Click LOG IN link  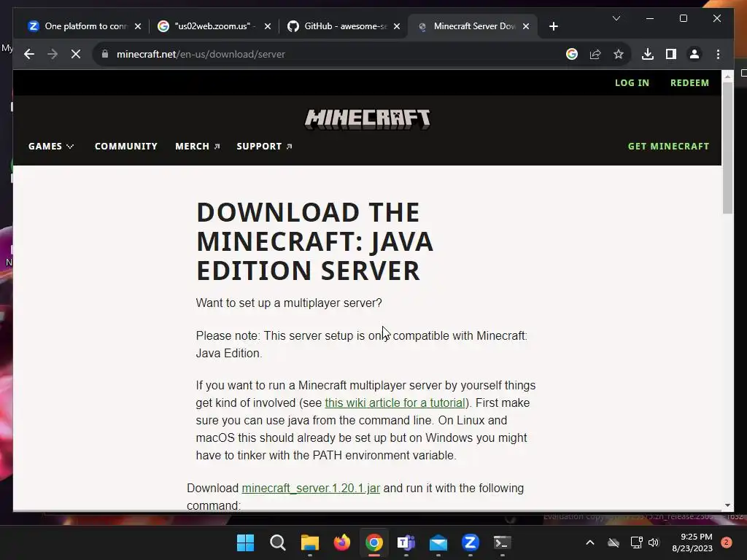coord(632,83)
